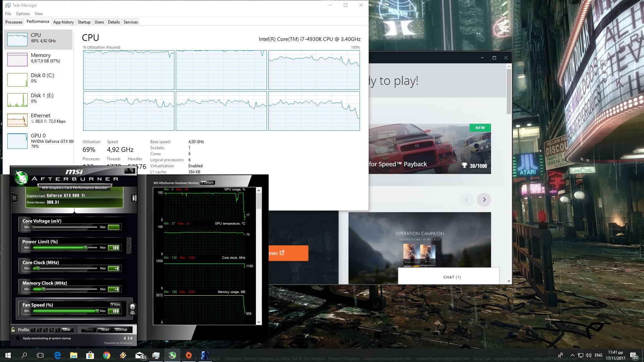
Task: Click the Reset button in Afterburner
Action: click(x=105, y=329)
